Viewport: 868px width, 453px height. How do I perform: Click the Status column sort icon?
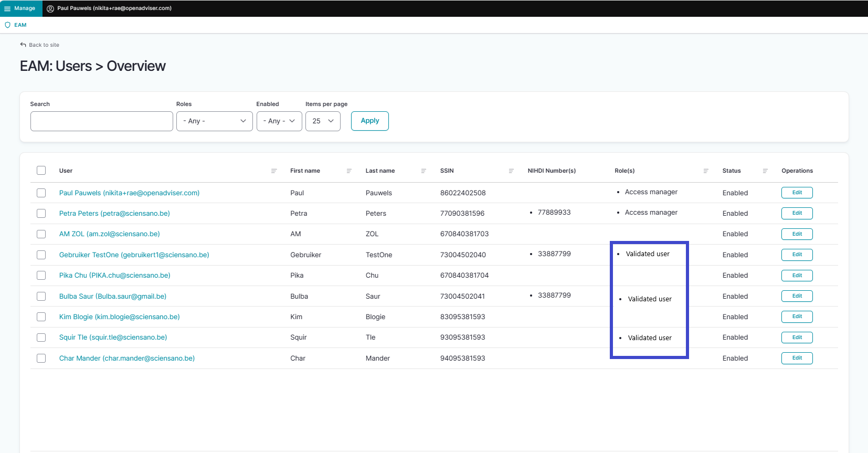(765, 171)
